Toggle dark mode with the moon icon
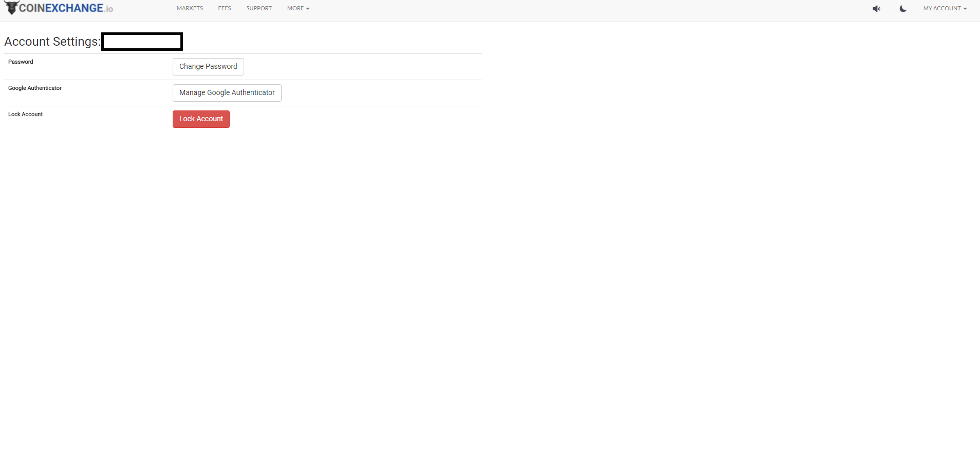This screenshot has height=471, width=980. (903, 9)
